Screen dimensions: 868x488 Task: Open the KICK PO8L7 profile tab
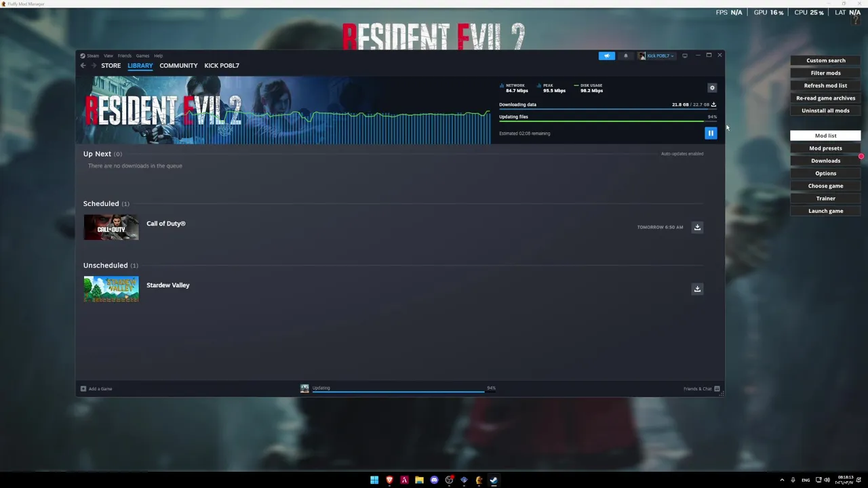[x=222, y=66]
